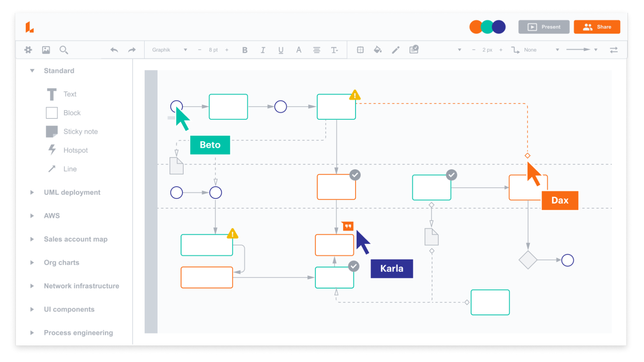
Task: Click the settings gear icon
Action: click(x=28, y=50)
